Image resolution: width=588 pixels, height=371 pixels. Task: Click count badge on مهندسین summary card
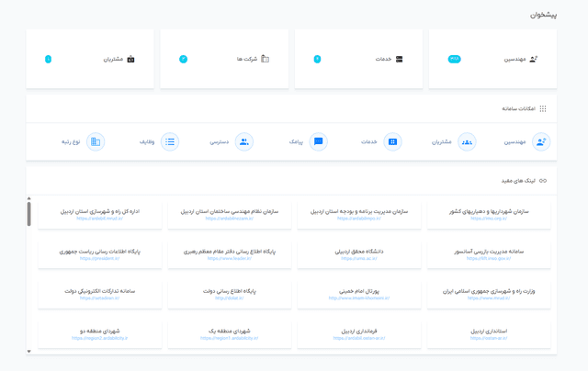(455, 59)
